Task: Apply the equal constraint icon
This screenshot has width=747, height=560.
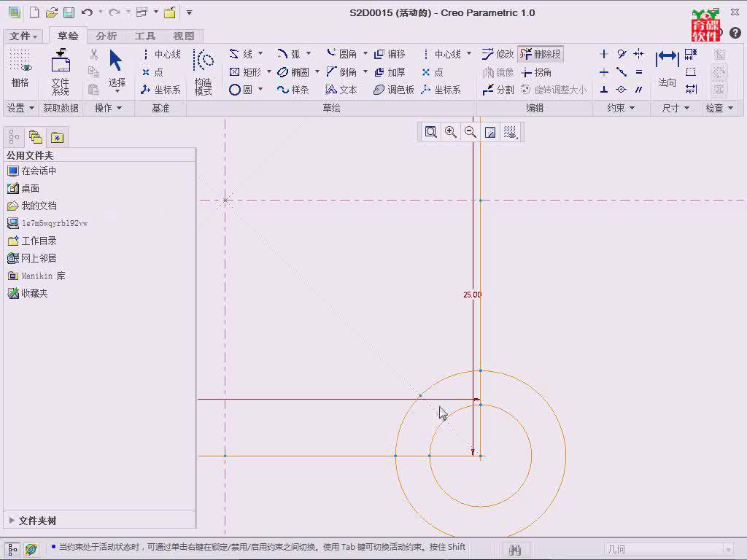Action: 638,72
